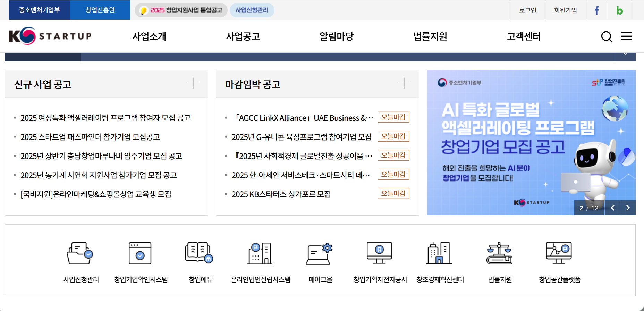Open 2025 스타트업 패스파인더 참가기업 모집공고
This screenshot has height=311, width=644.
[x=90, y=137]
